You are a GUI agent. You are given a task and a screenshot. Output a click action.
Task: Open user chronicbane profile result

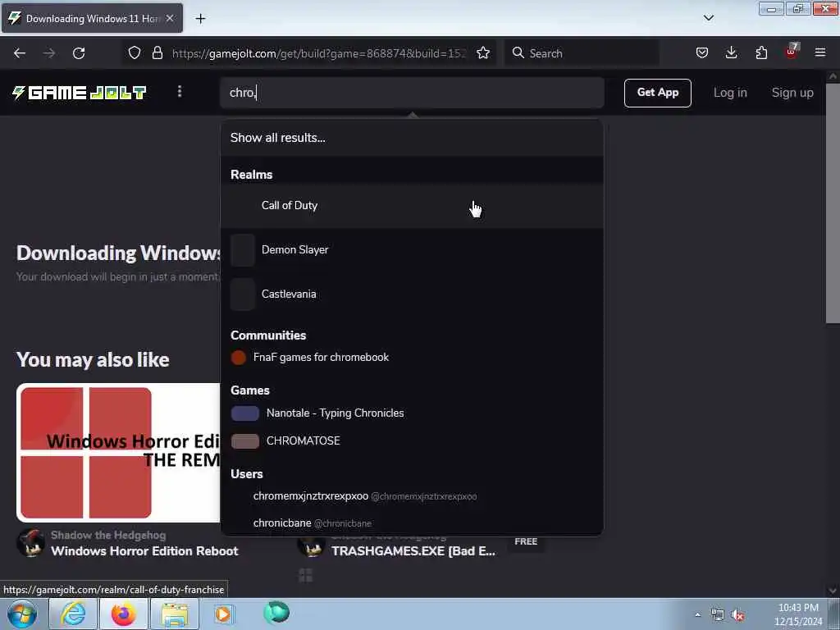coord(412,523)
